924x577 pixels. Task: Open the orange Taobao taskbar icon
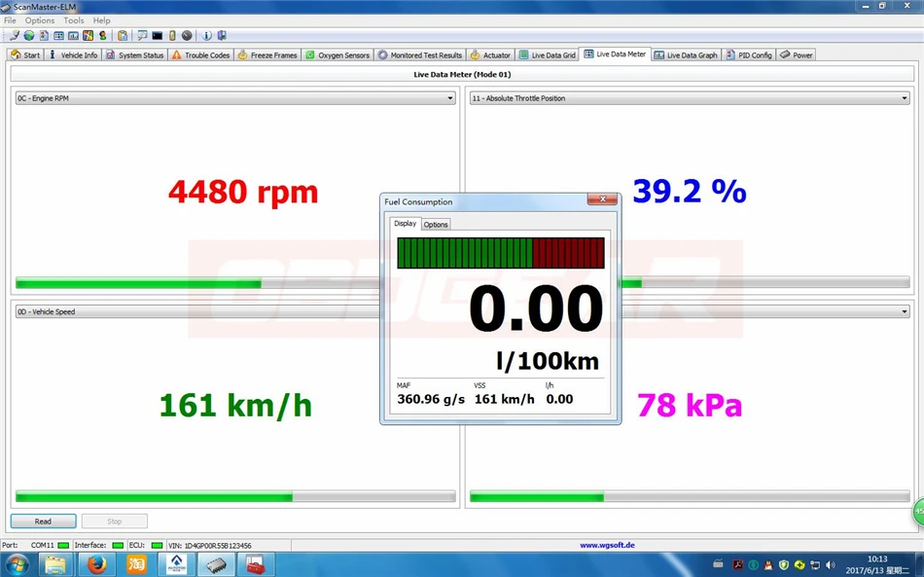(x=136, y=564)
